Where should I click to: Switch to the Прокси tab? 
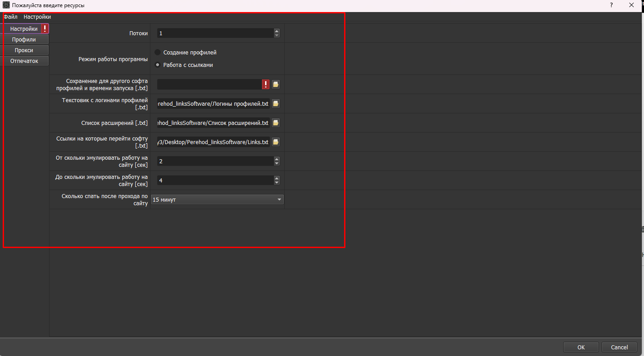pos(24,50)
